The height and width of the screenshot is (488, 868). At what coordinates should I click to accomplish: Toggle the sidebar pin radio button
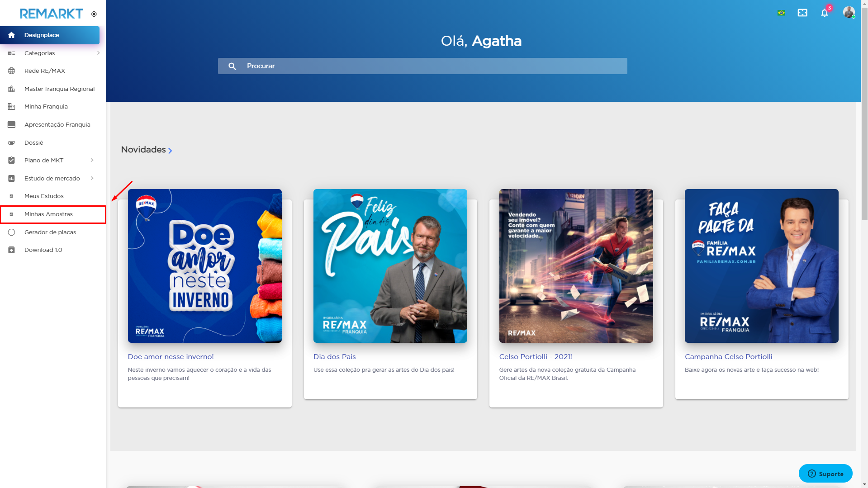pyautogui.click(x=94, y=14)
